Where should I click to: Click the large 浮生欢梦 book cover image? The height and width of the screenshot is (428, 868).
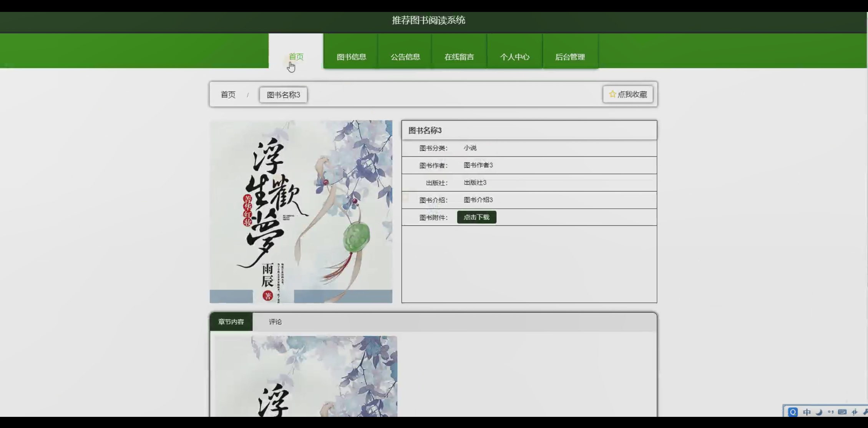[301, 212]
